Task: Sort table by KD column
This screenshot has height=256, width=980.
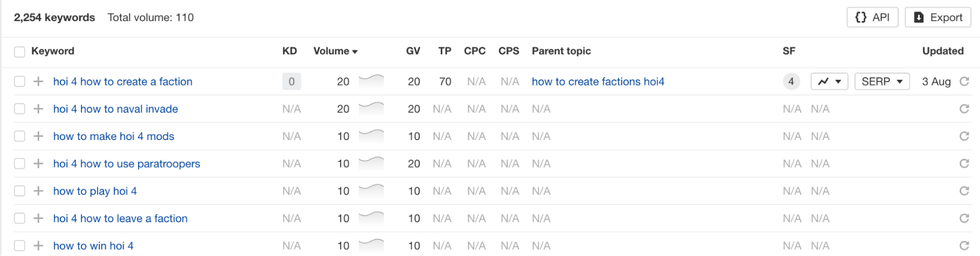Action: click(290, 51)
